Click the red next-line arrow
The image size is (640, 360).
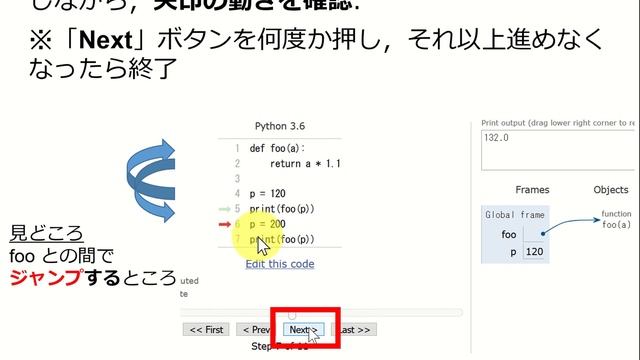[x=225, y=224]
